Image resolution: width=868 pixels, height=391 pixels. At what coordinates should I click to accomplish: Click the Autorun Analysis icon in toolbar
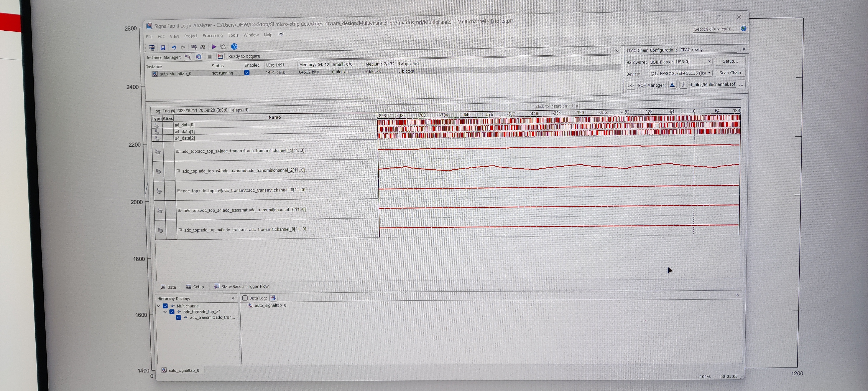pyautogui.click(x=223, y=47)
